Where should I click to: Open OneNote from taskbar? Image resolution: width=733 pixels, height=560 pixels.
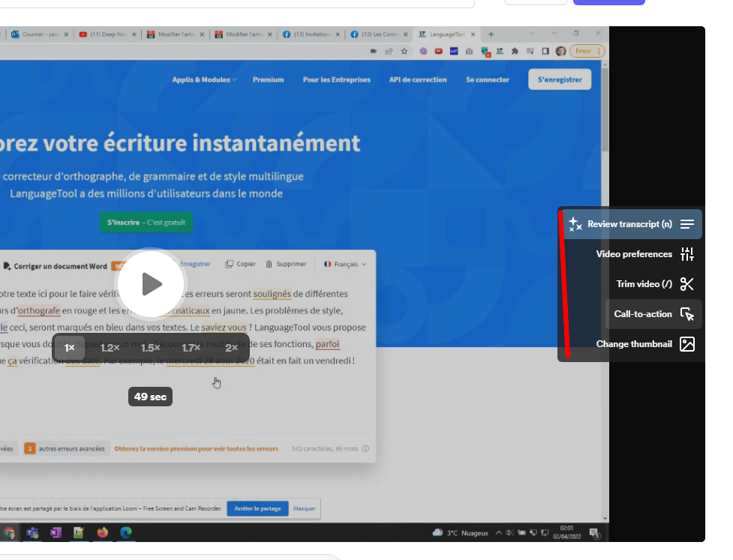(56, 532)
